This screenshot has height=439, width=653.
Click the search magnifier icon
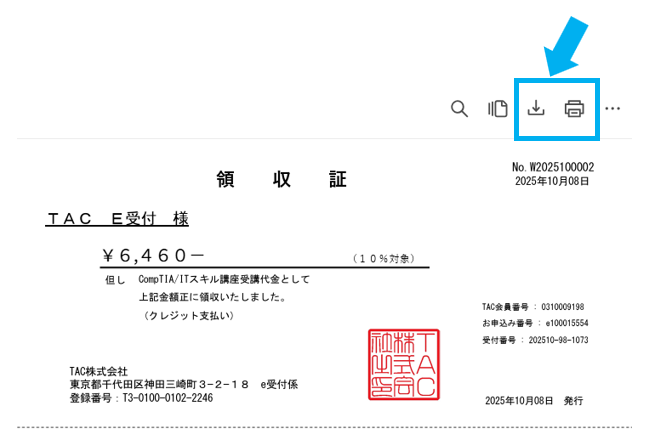[459, 109]
